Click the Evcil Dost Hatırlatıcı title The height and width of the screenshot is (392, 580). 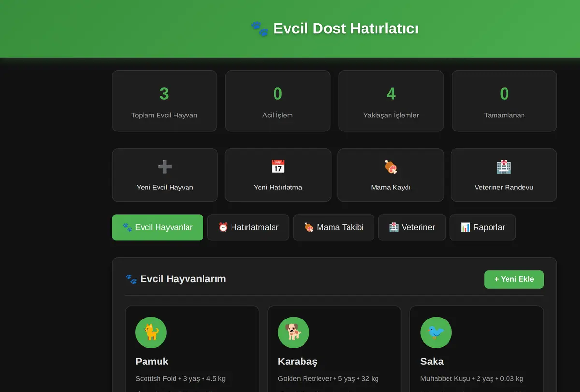click(346, 29)
